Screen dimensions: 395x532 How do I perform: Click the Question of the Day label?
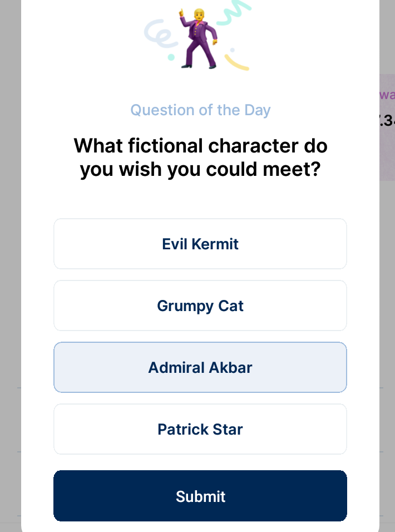[200, 110]
